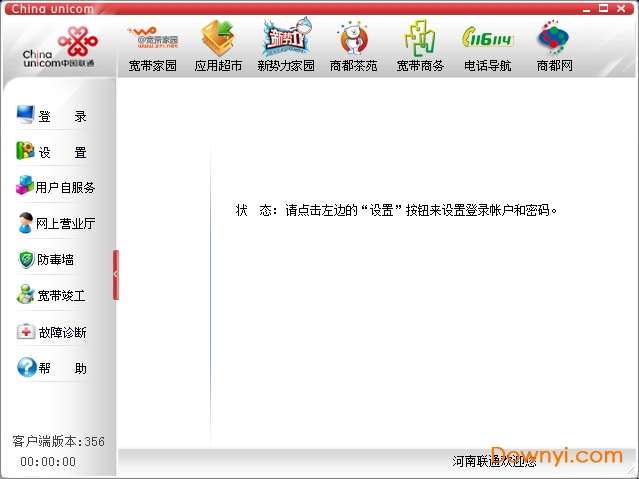Click the 网上营业厅 person icon
Screen dimensions: 639x479
click(x=26, y=223)
